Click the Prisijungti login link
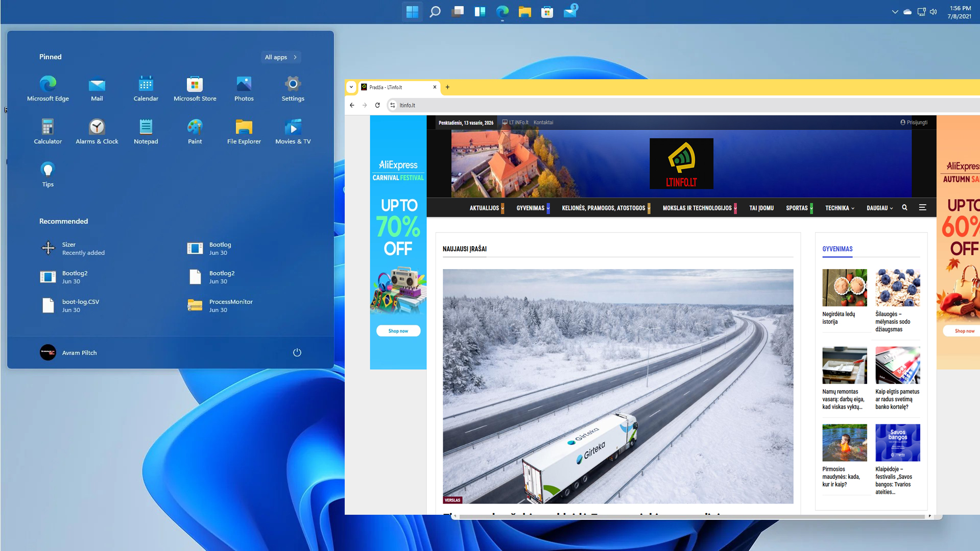 click(x=914, y=123)
